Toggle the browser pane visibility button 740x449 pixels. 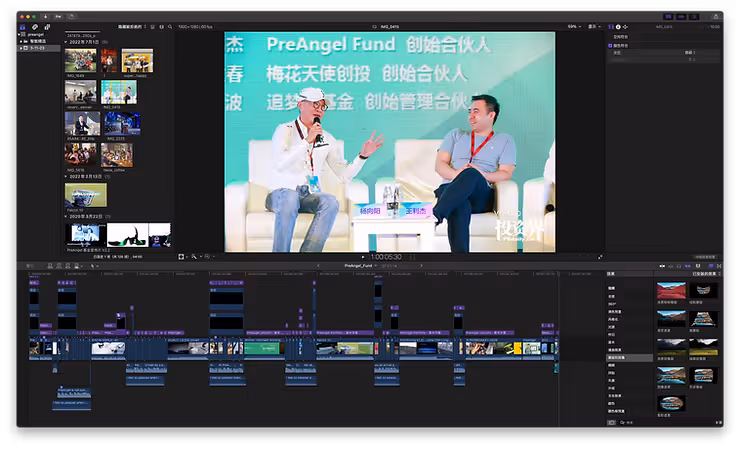point(668,17)
